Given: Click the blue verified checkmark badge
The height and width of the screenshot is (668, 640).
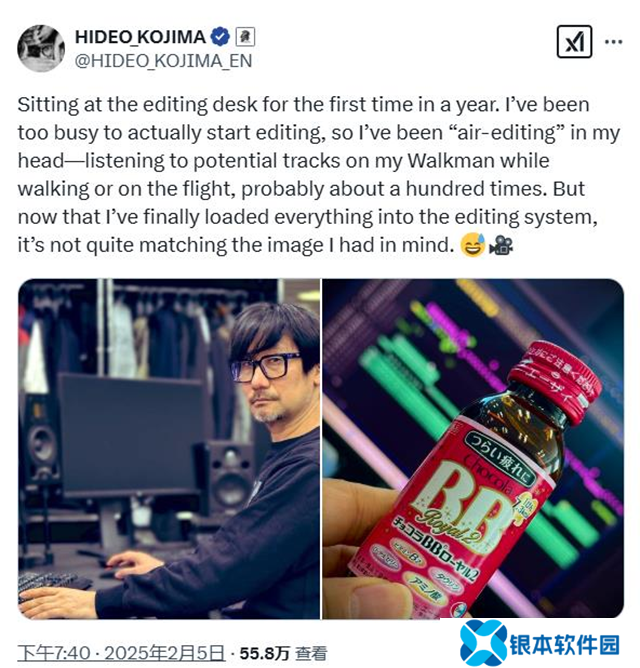Looking at the screenshot, I should click(220, 37).
